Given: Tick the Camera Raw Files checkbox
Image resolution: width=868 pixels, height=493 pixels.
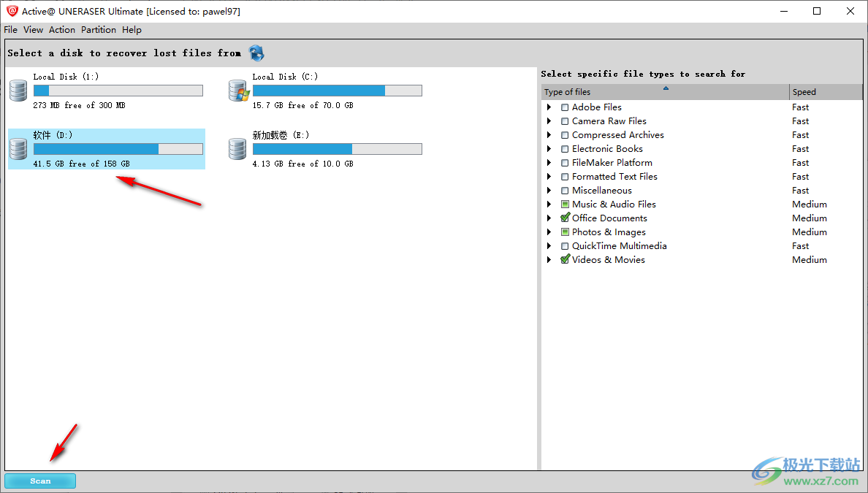Looking at the screenshot, I should pyautogui.click(x=565, y=121).
